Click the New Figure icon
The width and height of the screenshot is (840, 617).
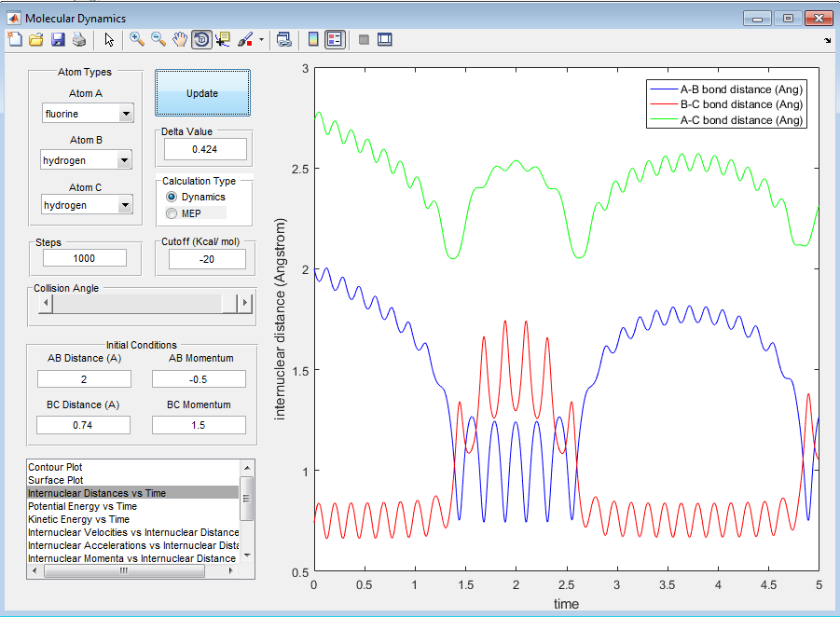(14, 39)
